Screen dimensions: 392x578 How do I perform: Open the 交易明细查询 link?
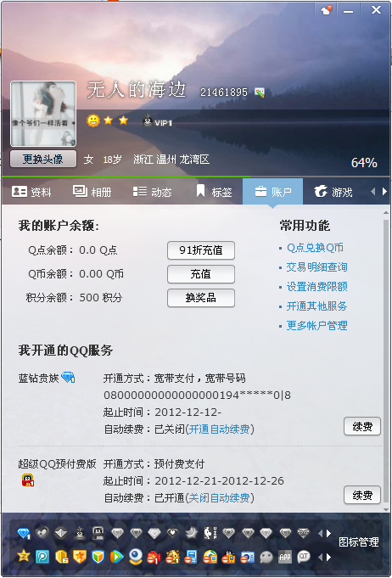316,267
